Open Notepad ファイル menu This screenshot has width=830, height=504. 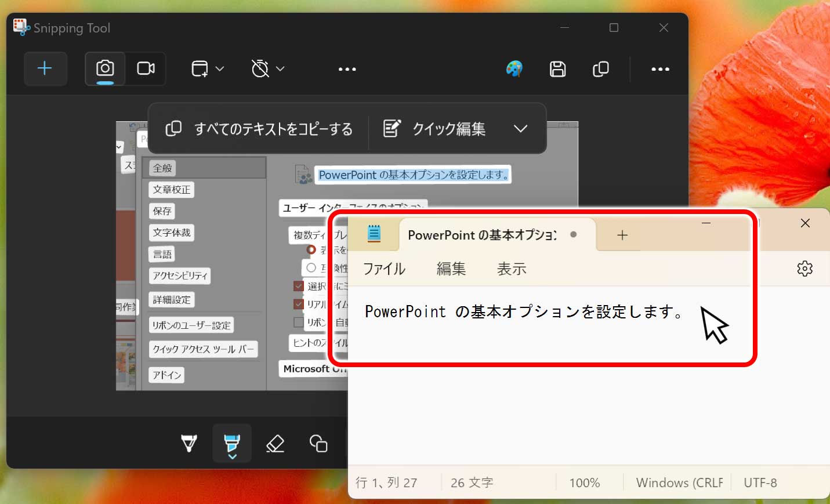tap(384, 269)
